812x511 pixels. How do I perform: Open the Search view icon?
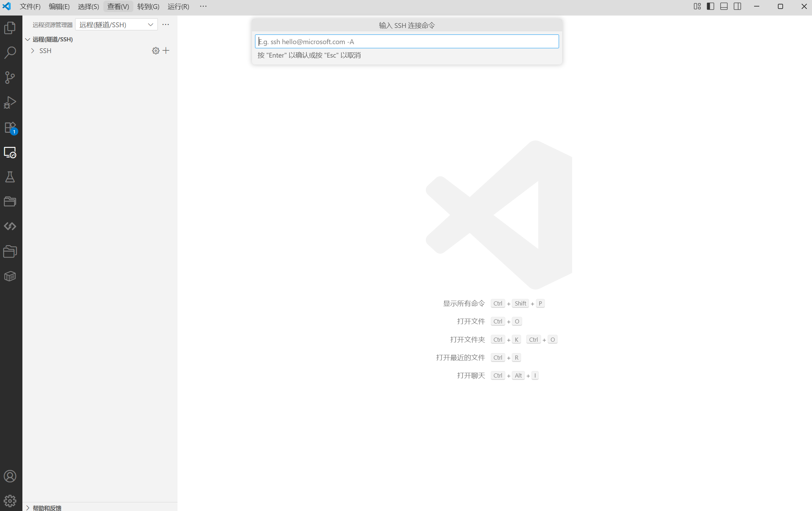click(x=10, y=53)
